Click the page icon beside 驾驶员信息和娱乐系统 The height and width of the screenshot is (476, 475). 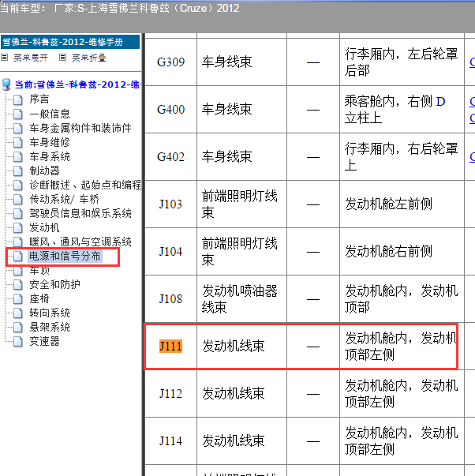(18, 214)
